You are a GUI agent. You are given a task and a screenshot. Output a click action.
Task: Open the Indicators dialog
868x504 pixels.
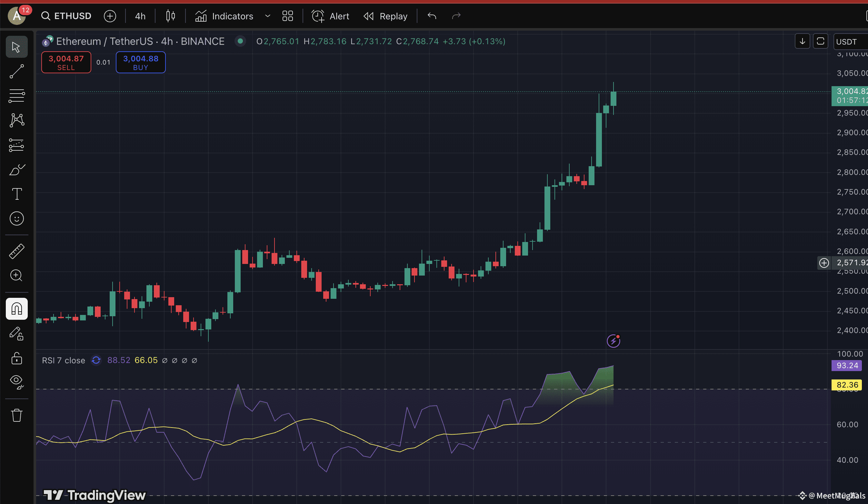tap(224, 16)
